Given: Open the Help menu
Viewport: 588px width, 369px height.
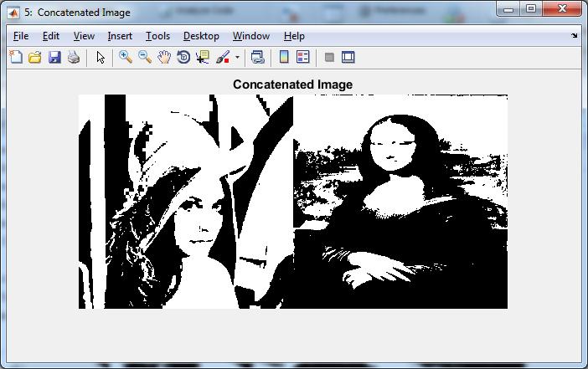Looking at the screenshot, I should 294,36.
